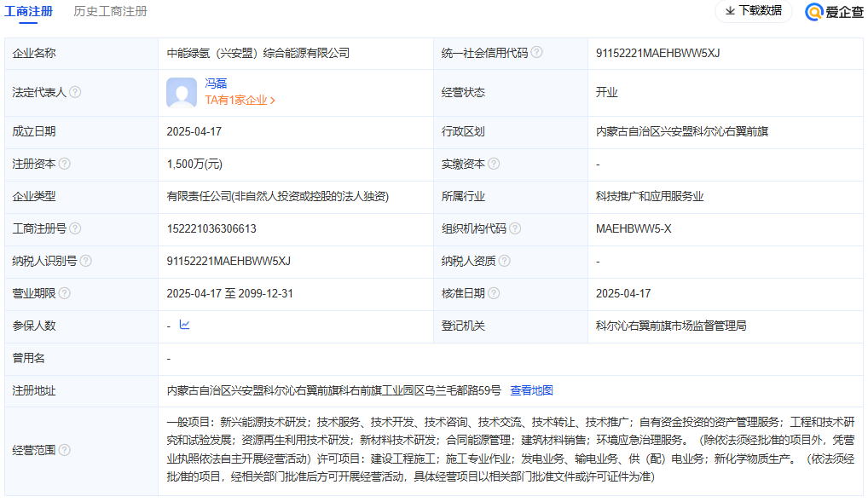Click the help icon next to 实缴资本
The width and height of the screenshot is (868, 502).
pyautogui.click(x=494, y=164)
